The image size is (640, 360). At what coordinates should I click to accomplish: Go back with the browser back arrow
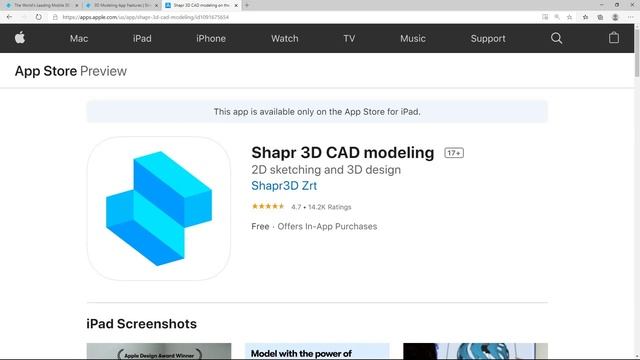point(9,17)
